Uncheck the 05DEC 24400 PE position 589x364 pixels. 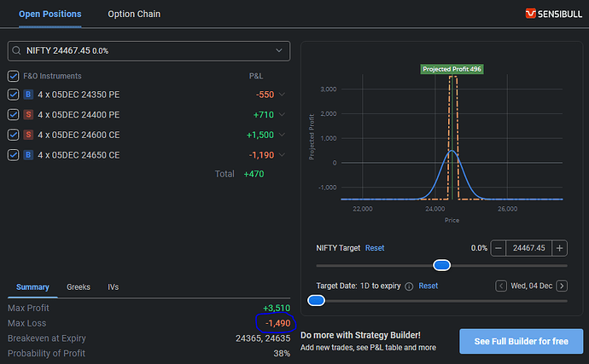pos(13,114)
